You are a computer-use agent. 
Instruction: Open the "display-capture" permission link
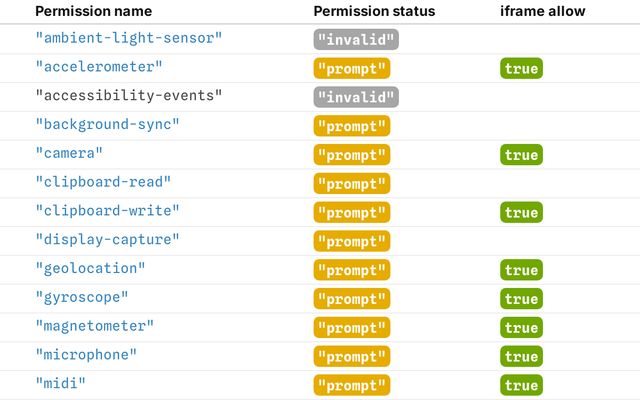click(x=107, y=240)
